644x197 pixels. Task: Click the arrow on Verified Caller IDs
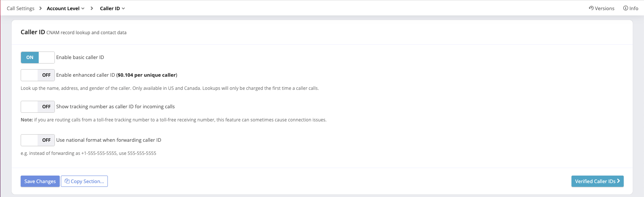[x=618, y=181]
